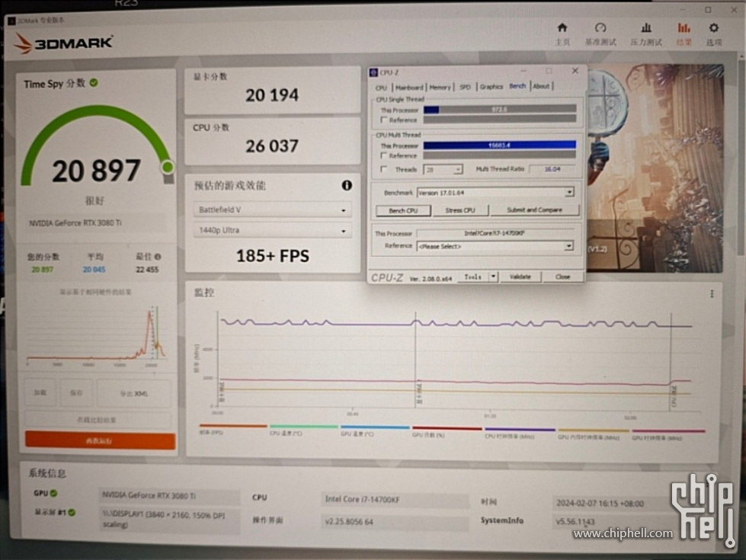Click the Stress CPU button
Screen dimensions: 746x560
[x=460, y=210]
